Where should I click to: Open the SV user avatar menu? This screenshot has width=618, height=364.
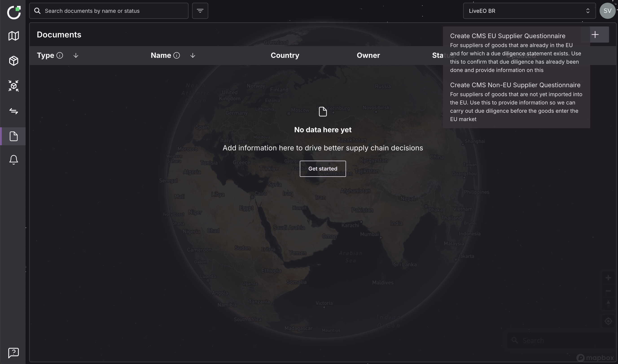click(607, 11)
